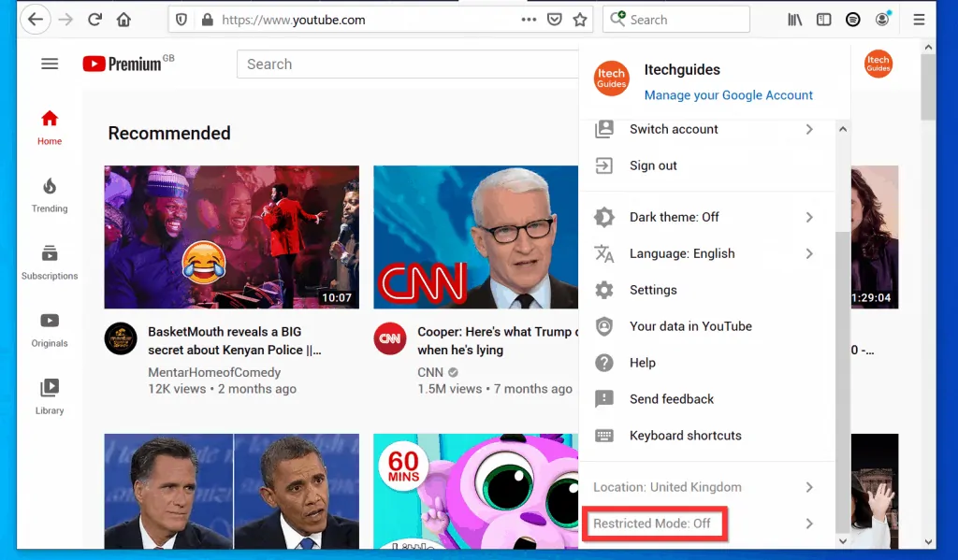Click the Recommended section heading
Screen dimensions: 958x560
[x=169, y=133]
